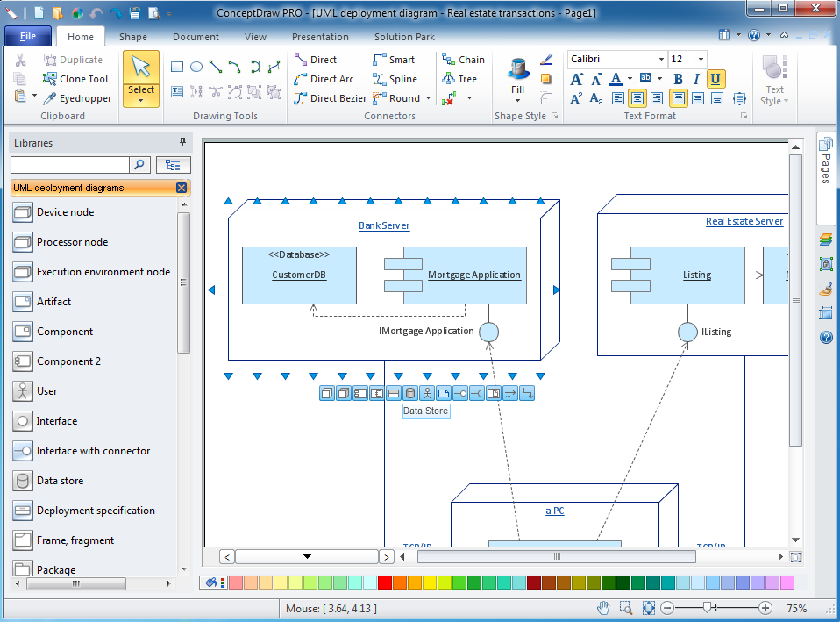Expand the Paste dropdown arrow
840x622 pixels.
click(x=35, y=97)
